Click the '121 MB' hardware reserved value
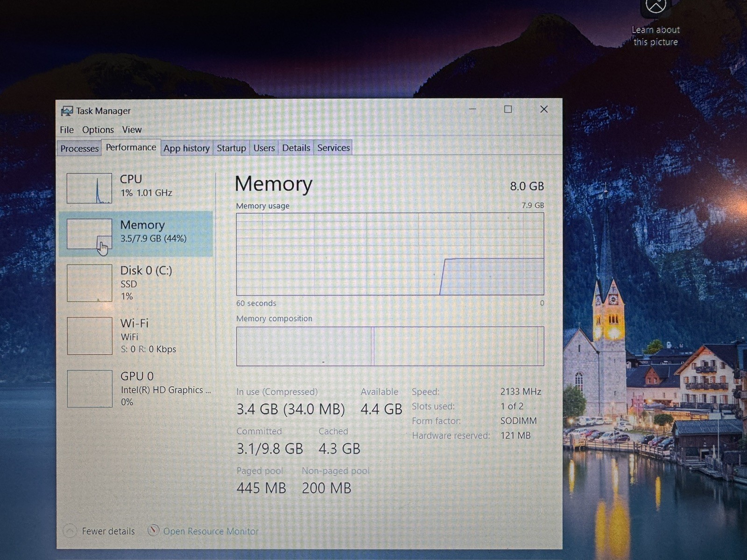 (515, 435)
